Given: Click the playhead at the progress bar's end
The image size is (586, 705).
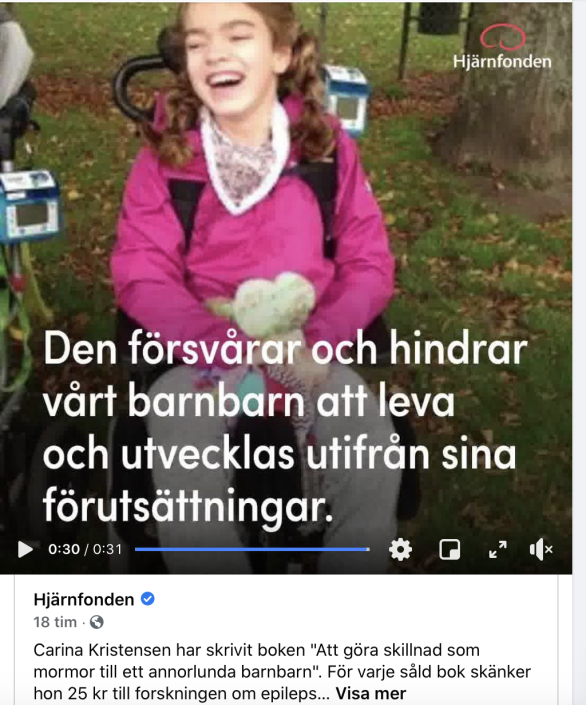Looking at the screenshot, I should [368, 549].
